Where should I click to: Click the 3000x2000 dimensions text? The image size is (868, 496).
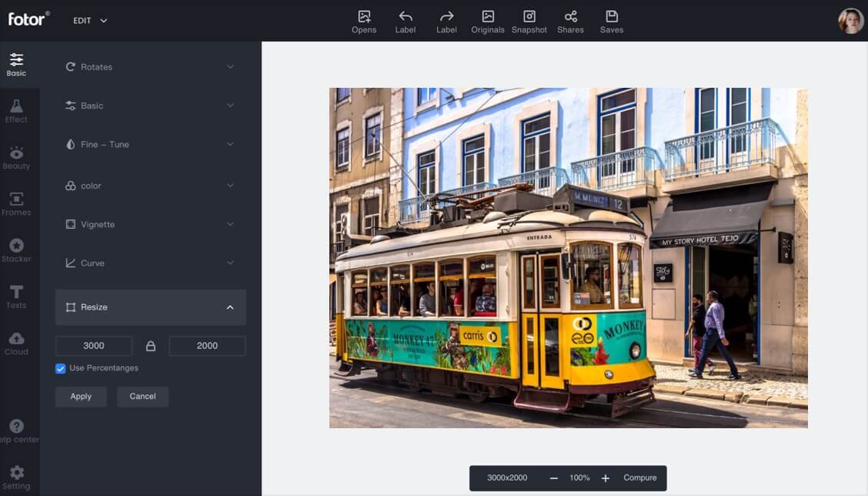click(x=507, y=478)
